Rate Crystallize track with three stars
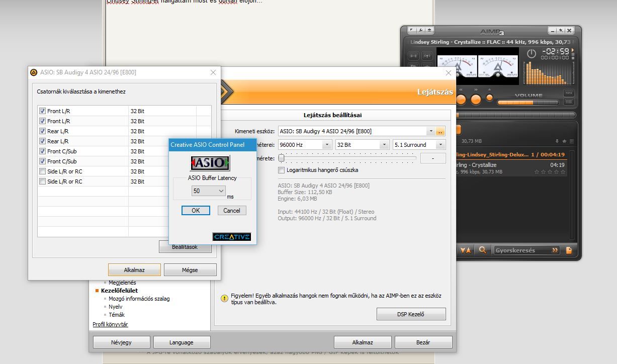Image resolution: width=617 pixels, height=364 pixels. coord(550,171)
